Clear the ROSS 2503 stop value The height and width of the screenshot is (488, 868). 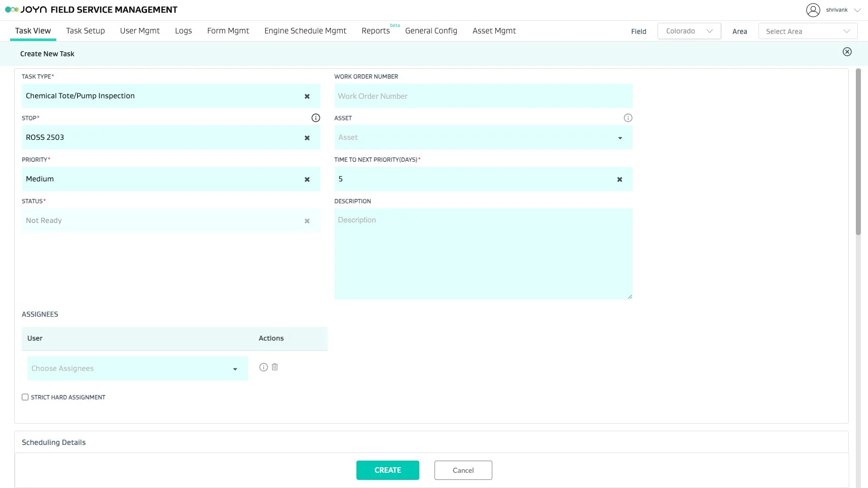[307, 138]
